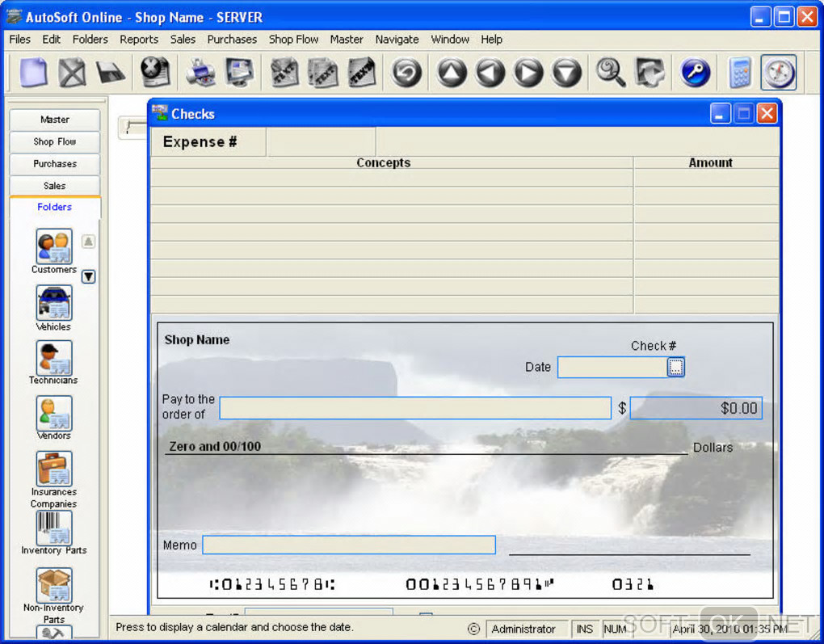Select the Sales sidebar panel button
824x644 pixels.
(x=55, y=186)
